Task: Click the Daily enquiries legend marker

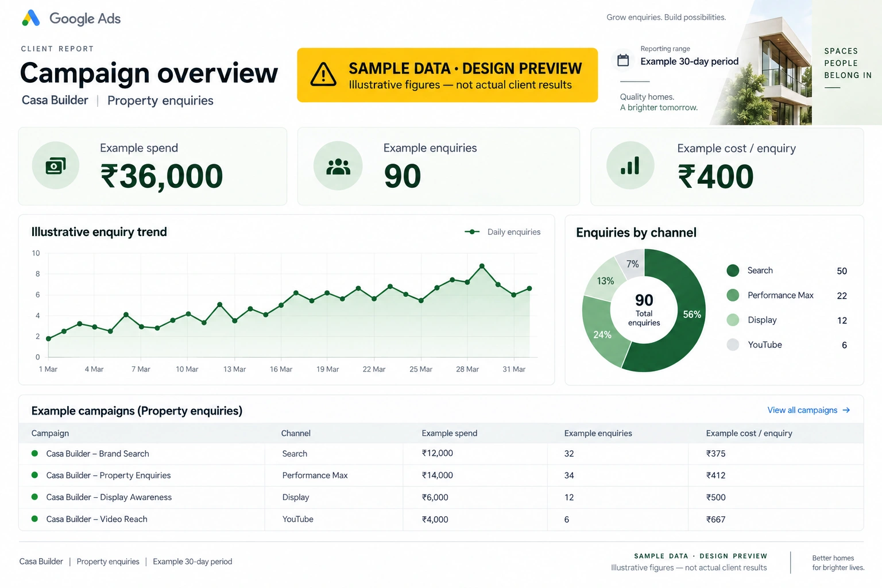Action: tap(472, 232)
